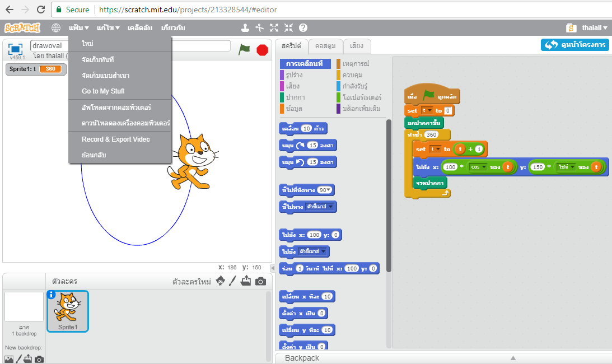Open the globe language selector
Screen dimensions: 612x364
pyautogui.click(x=56, y=27)
